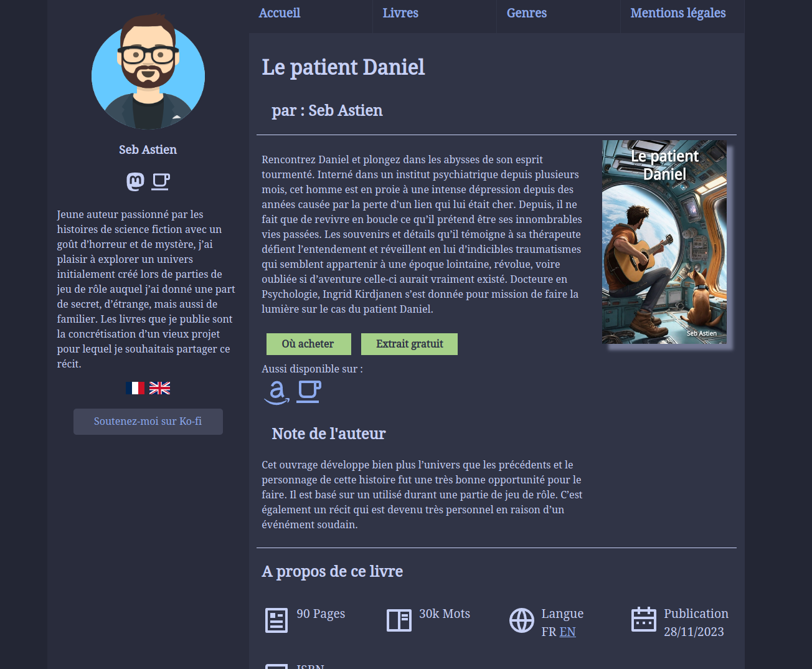Click the Ko-fi cup icon under author name

[161, 181]
